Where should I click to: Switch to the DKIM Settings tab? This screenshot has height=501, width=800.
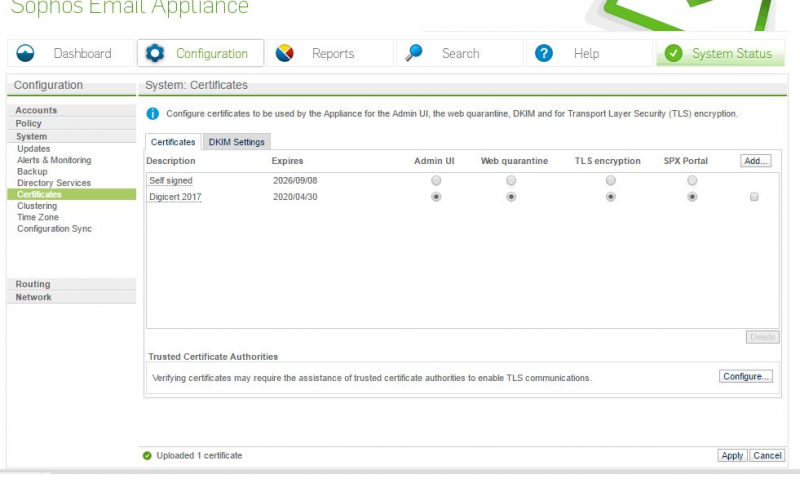tap(236, 142)
